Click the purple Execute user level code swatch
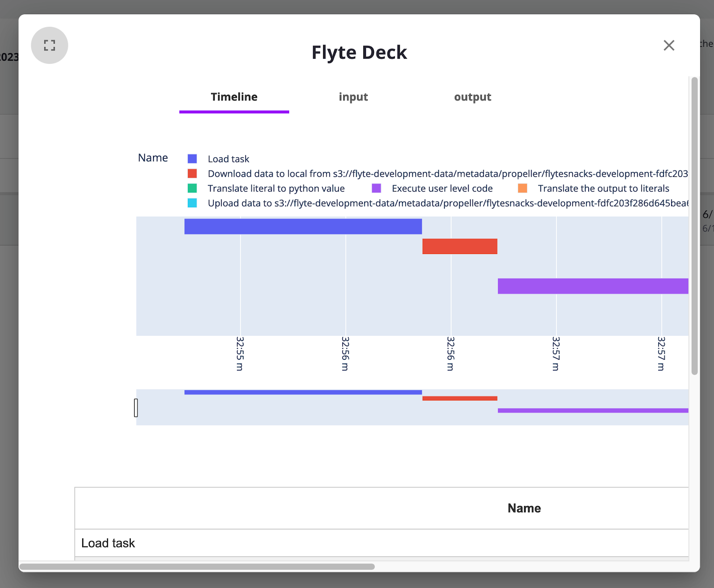 click(x=377, y=188)
